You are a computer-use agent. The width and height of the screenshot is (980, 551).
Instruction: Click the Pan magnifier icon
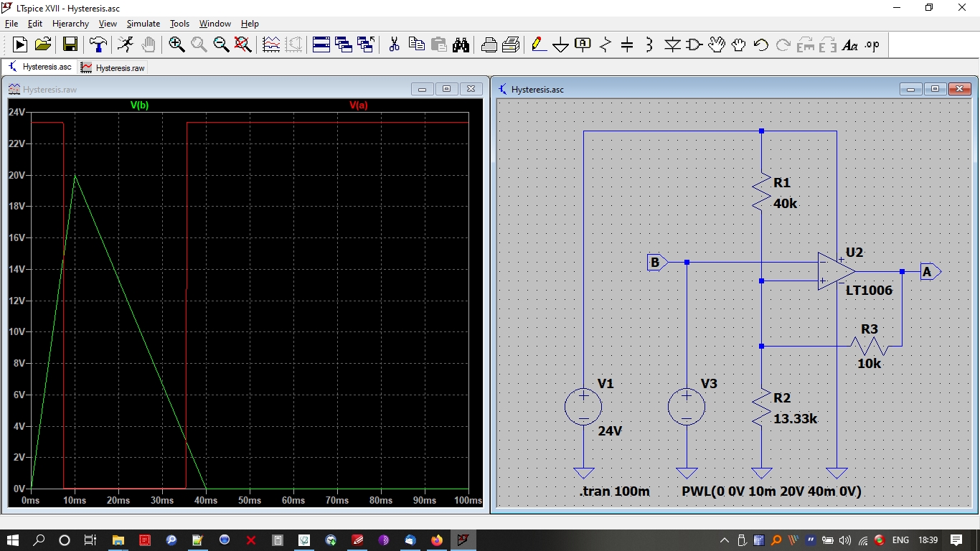(x=199, y=44)
